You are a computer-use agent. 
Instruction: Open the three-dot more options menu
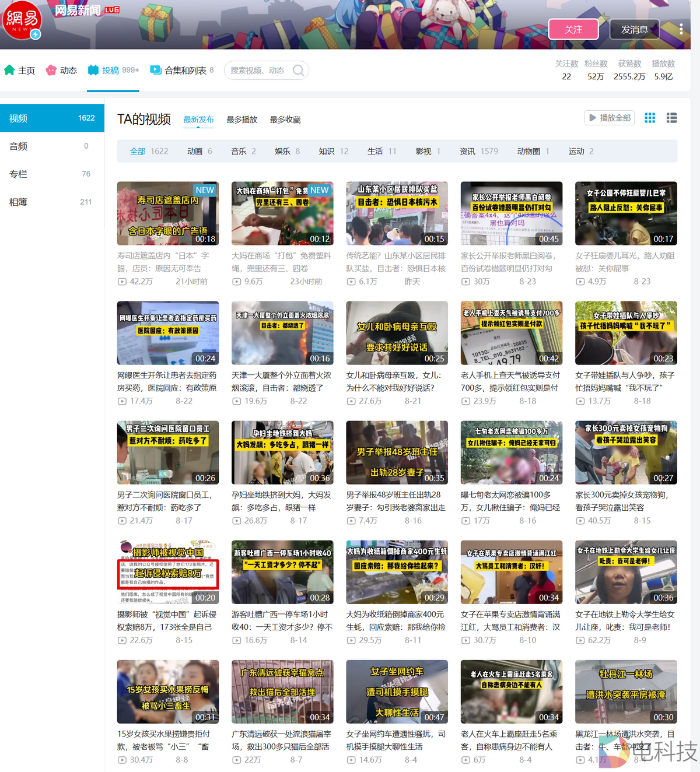(x=681, y=29)
